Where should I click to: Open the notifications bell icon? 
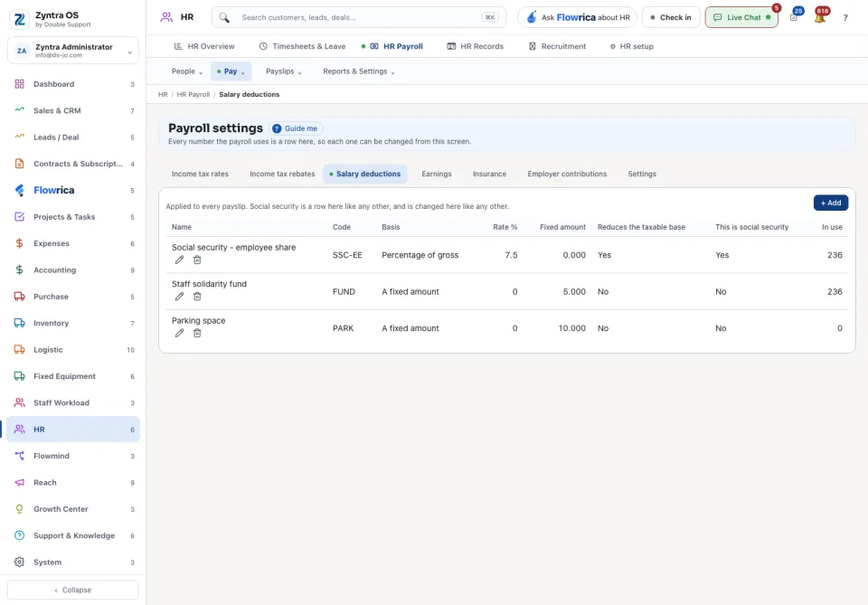(820, 17)
